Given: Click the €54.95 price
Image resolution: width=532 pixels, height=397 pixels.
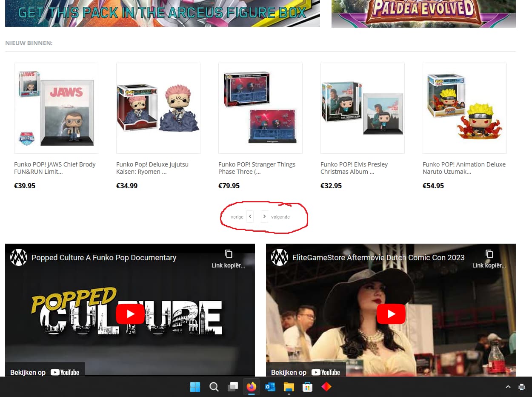Looking at the screenshot, I should (x=433, y=186).
